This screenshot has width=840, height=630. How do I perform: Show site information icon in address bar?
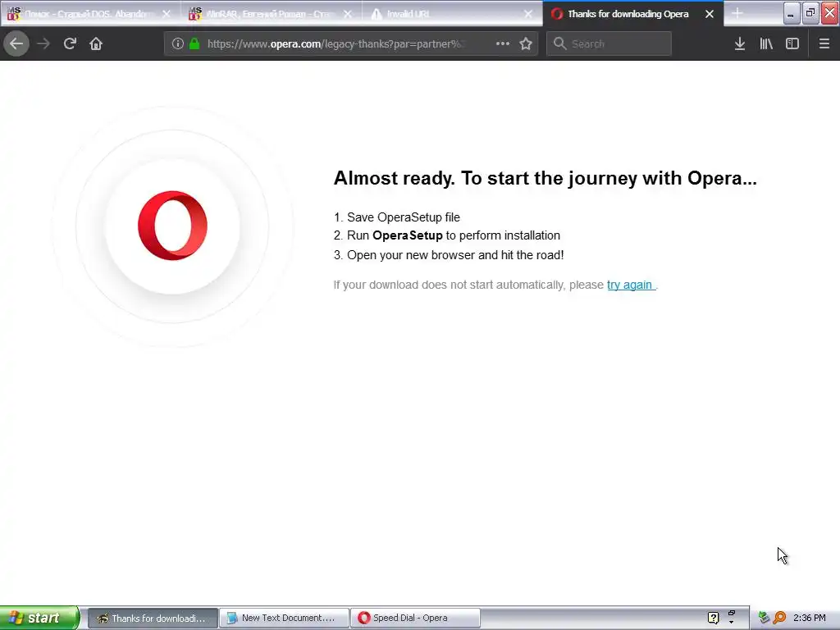[x=178, y=44]
